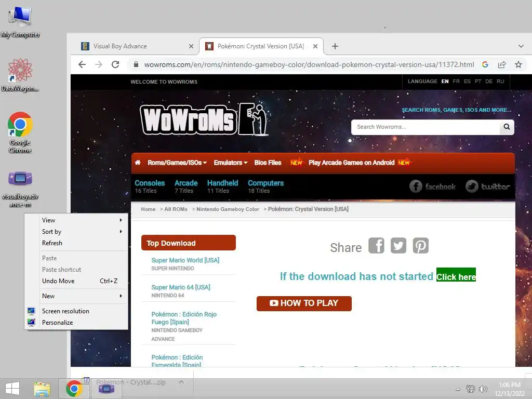Click the address bar URL

309,64
